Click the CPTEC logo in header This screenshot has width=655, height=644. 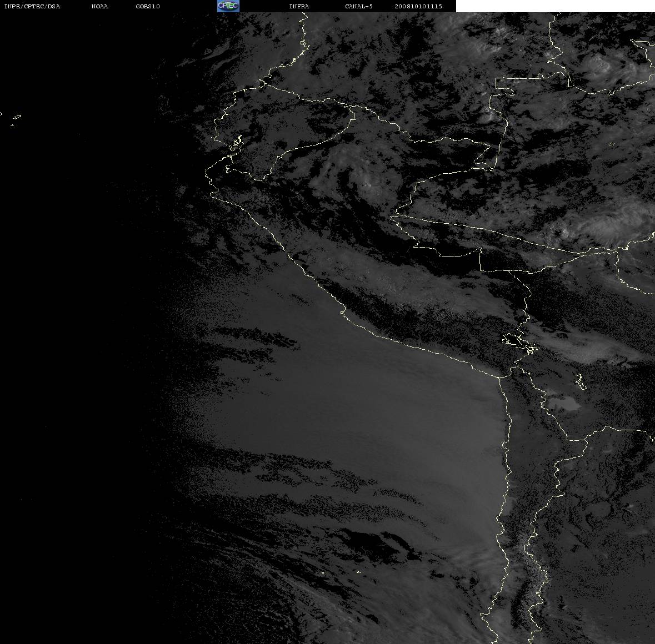tap(228, 6)
